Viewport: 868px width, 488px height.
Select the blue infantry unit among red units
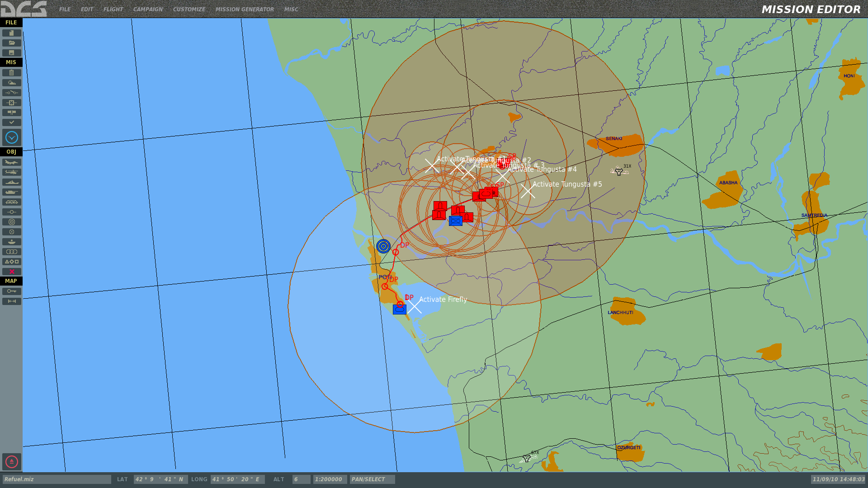coord(456,221)
